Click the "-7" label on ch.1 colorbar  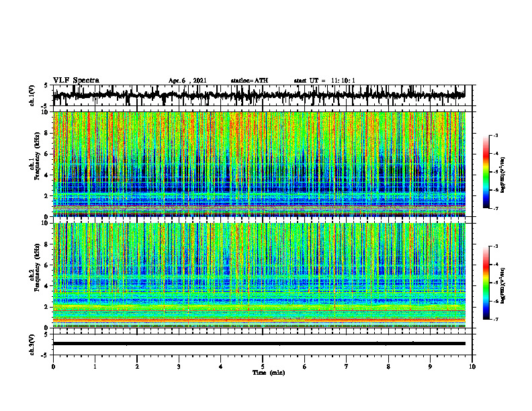[496, 208]
